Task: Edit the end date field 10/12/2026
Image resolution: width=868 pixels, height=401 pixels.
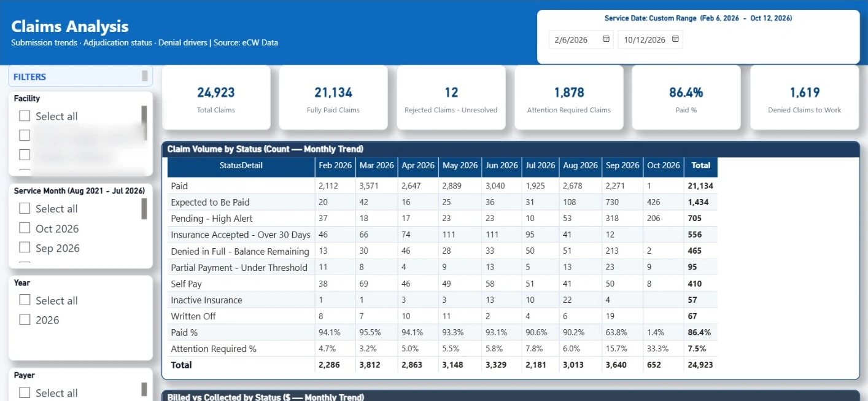Action: tap(650, 40)
